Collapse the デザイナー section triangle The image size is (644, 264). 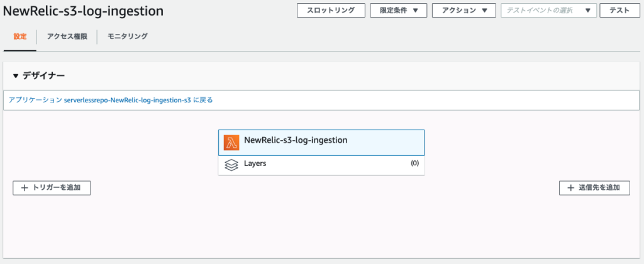click(x=16, y=76)
